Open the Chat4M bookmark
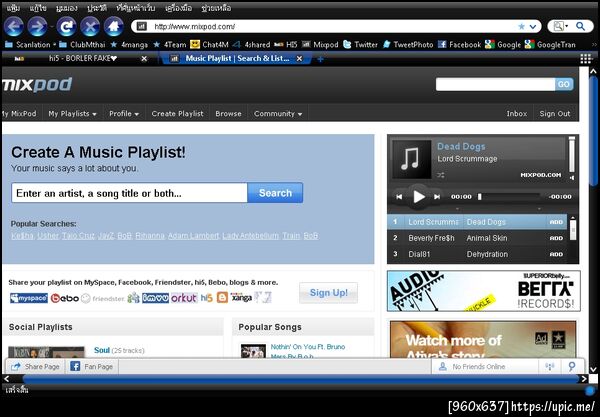The image size is (600, 417). point(209,45)
